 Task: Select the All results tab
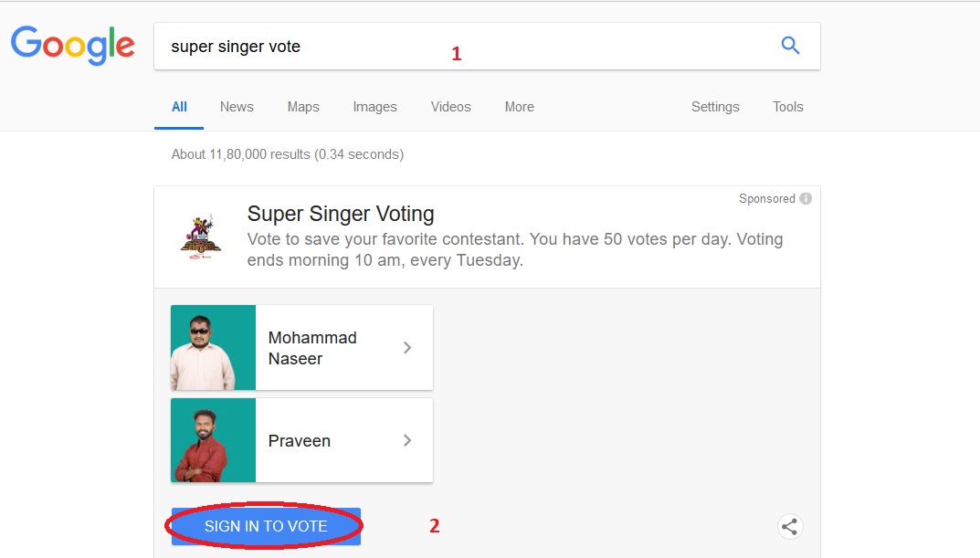179,107
